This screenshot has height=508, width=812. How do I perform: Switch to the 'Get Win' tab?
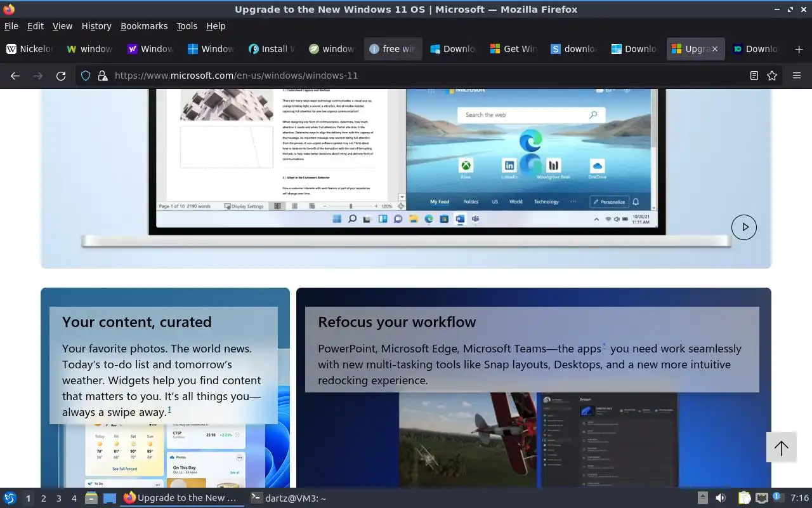coord(514,49)
